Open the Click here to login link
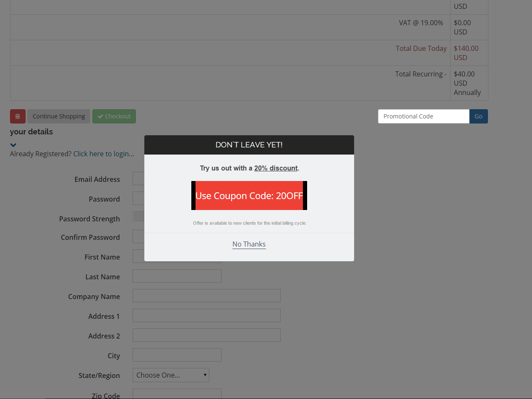 click(x=104, y=154)
